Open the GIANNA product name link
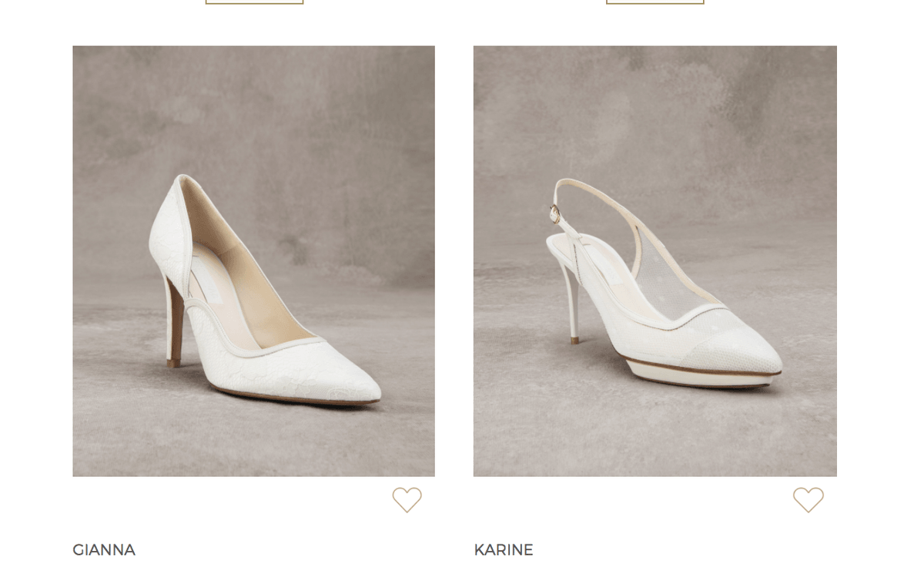The width and height of the screenshot is (924, 581). [104, 550]
